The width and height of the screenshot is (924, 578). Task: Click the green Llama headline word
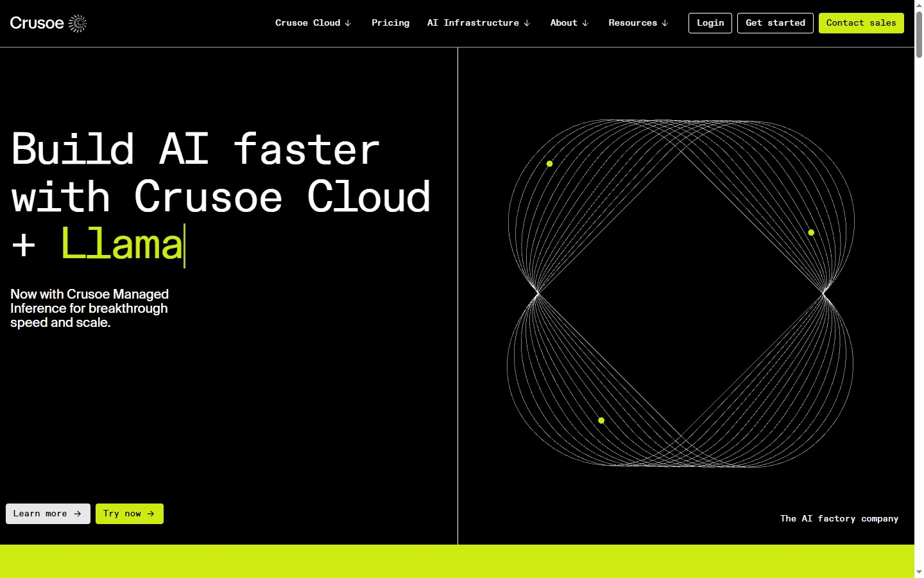(122, 245)
